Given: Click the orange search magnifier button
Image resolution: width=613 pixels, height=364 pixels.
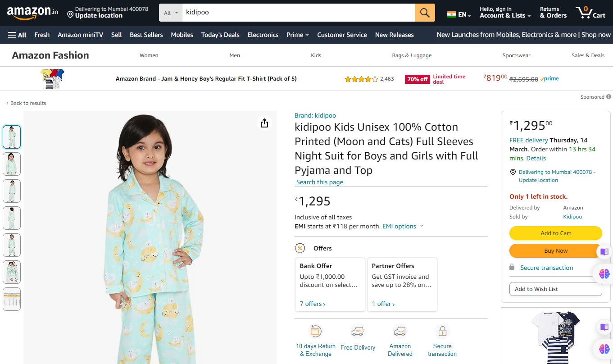Looking at the screenshot, I should [x=425, y=13].
